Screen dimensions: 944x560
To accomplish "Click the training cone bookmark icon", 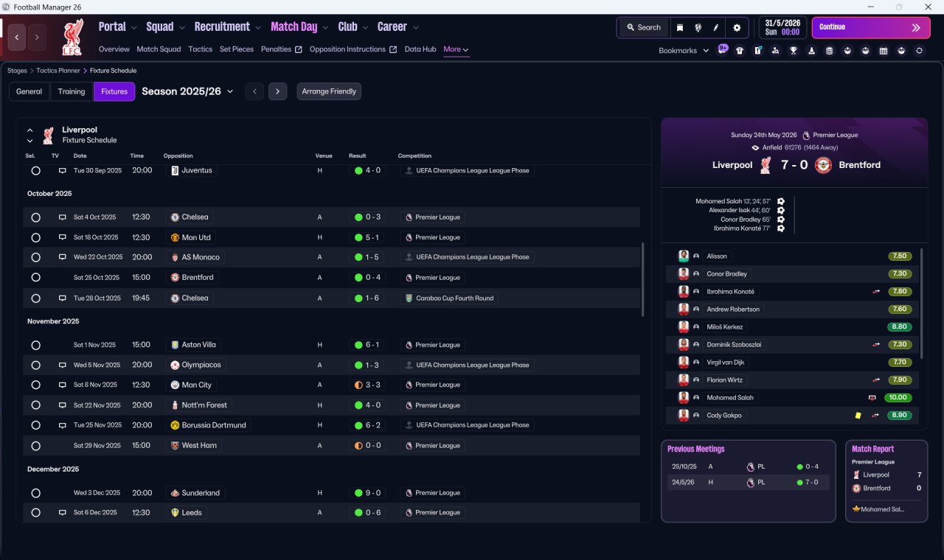I will [x=811, y=51].
